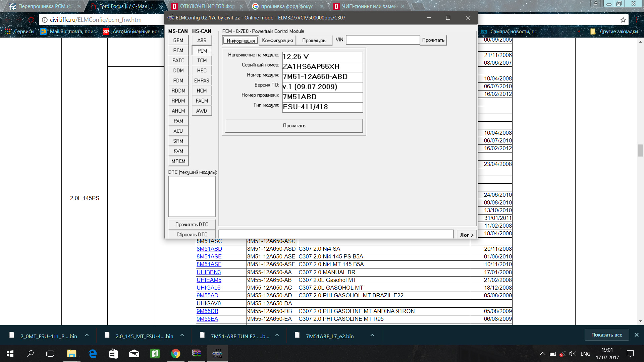Viewport: 644px width, 362px height.
Task: Open taskbar search
Action: (30, 354)
